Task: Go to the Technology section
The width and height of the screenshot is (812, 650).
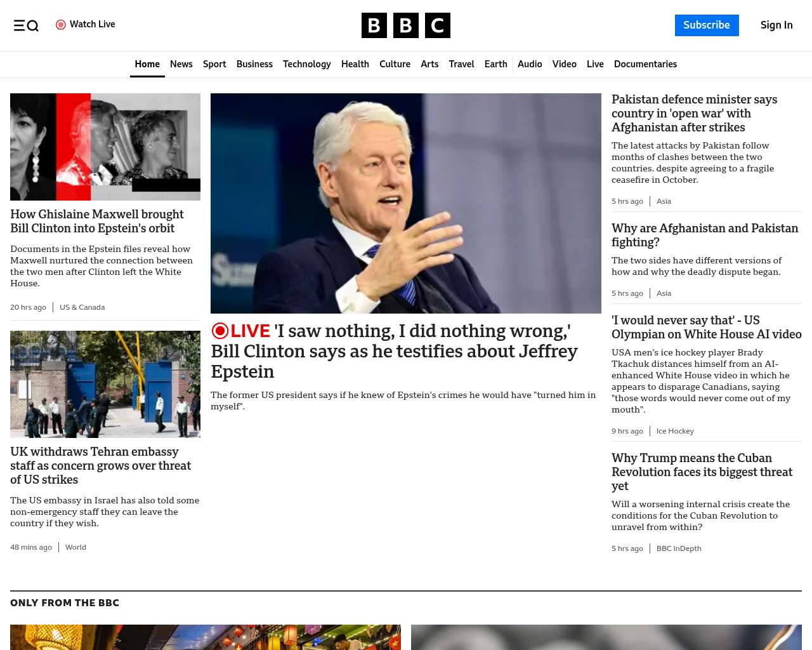Action: point(306,64)
